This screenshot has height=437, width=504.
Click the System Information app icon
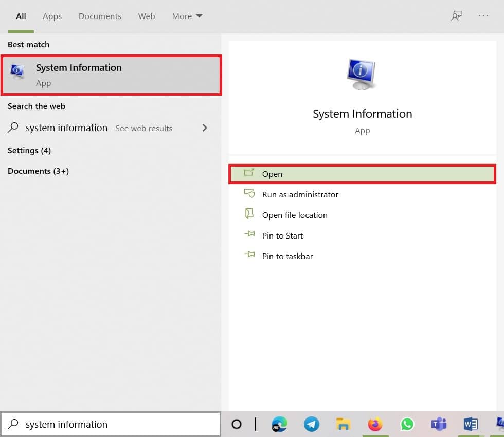click(17, 72)
